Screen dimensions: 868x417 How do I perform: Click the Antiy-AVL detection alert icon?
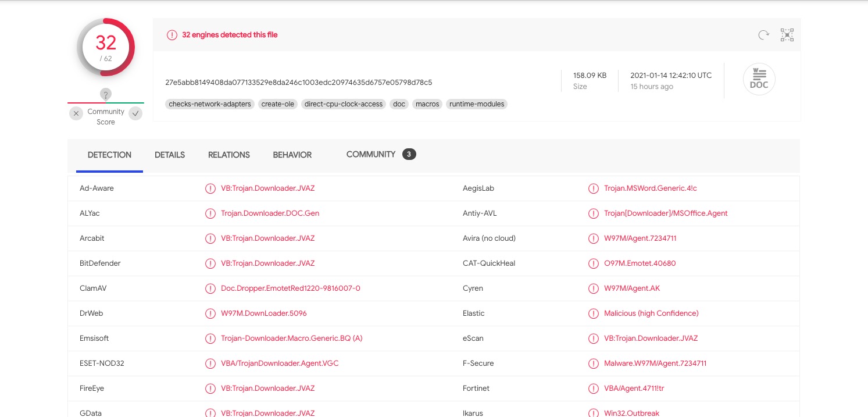click(594, 213)
